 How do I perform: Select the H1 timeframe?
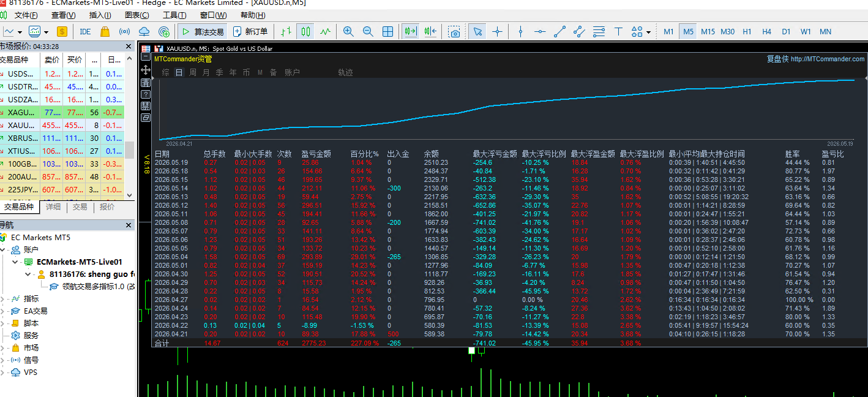[x=747, y=31]
